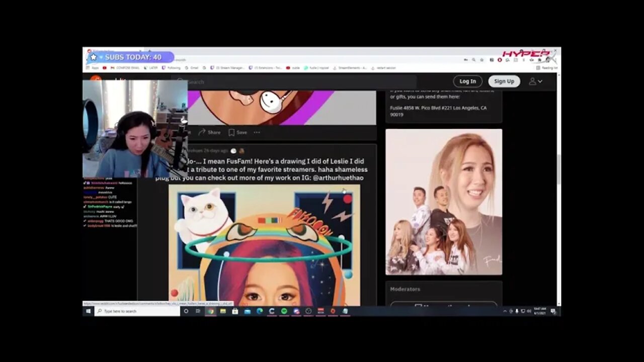Open Cortana from the taskbar
Viewport: 644px width, 362px height.
[x=186, y=311]
